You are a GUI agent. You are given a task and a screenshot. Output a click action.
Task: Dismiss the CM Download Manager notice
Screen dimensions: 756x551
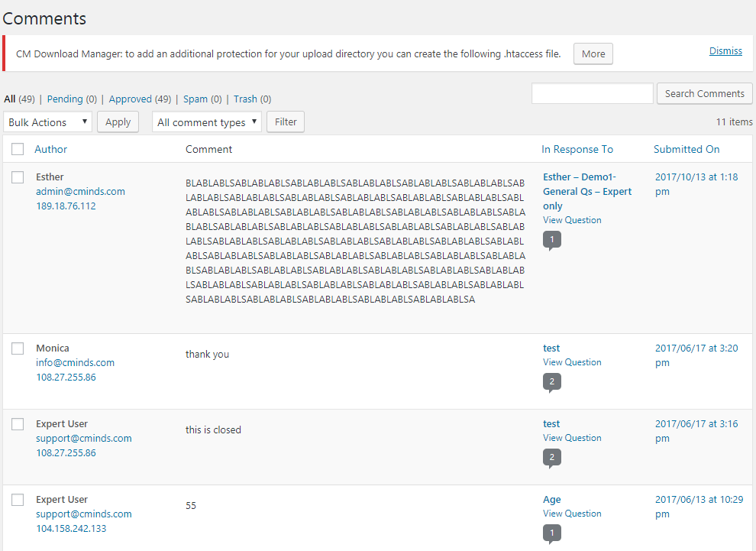(x=725, y=51)
